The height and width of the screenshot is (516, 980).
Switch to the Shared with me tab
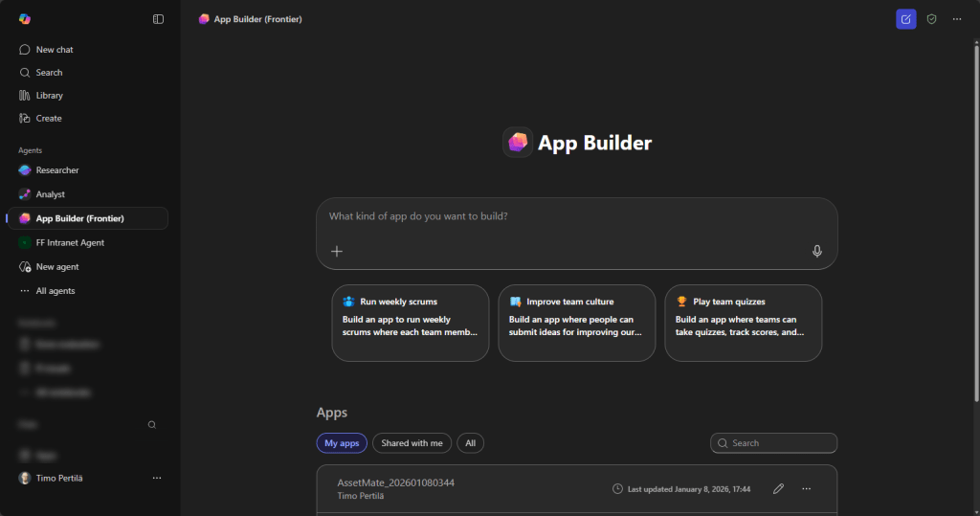[x=412, y=443]
